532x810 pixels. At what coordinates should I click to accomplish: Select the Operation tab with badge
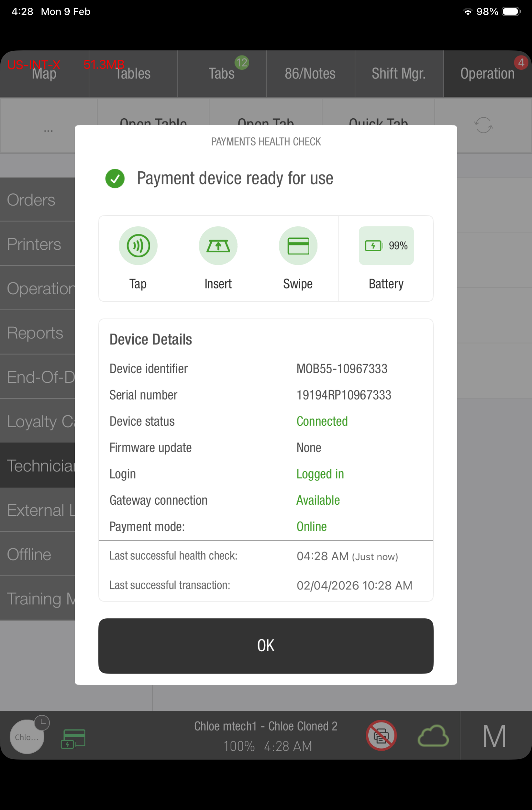(487, 74)
